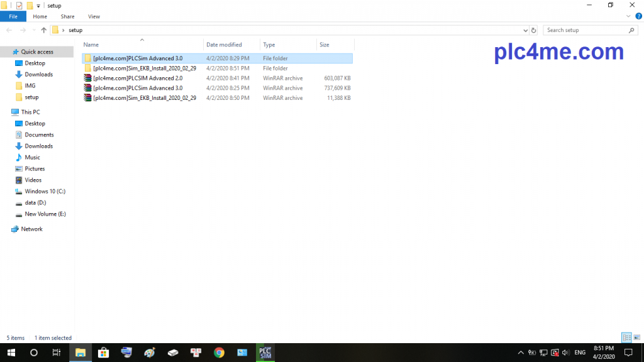Image resolution: width=644 pixels, height=362 pixels.
Task: Switch to large thumbnails view
Action: (636, 338)
